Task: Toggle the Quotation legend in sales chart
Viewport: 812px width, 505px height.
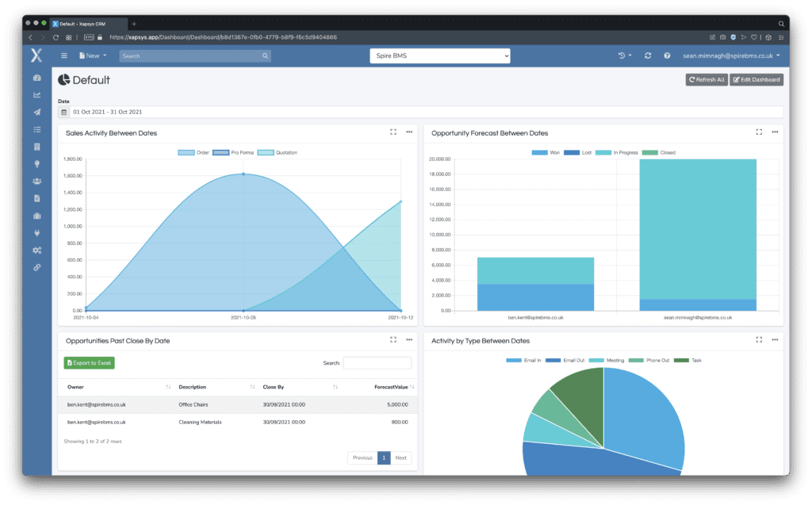Action: [x=278, y=153]
